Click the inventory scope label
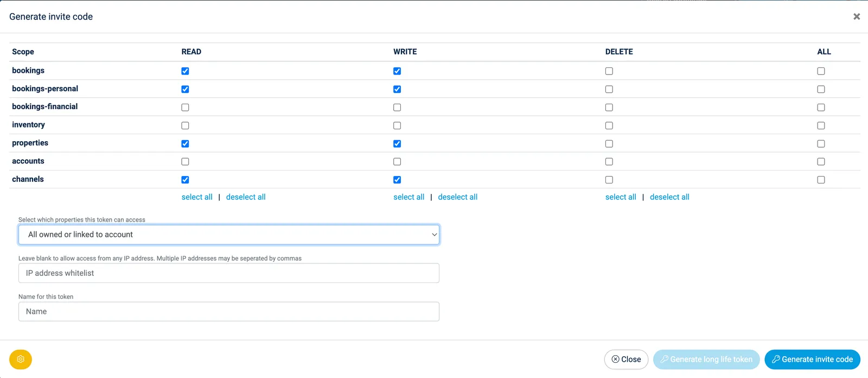 pyautogui.click(x=28, y=125)
